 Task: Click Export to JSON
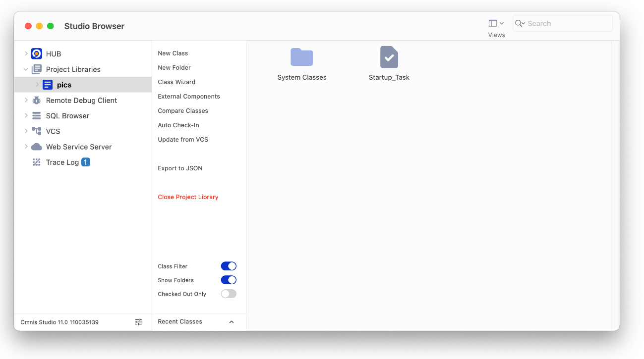point(180,168)
